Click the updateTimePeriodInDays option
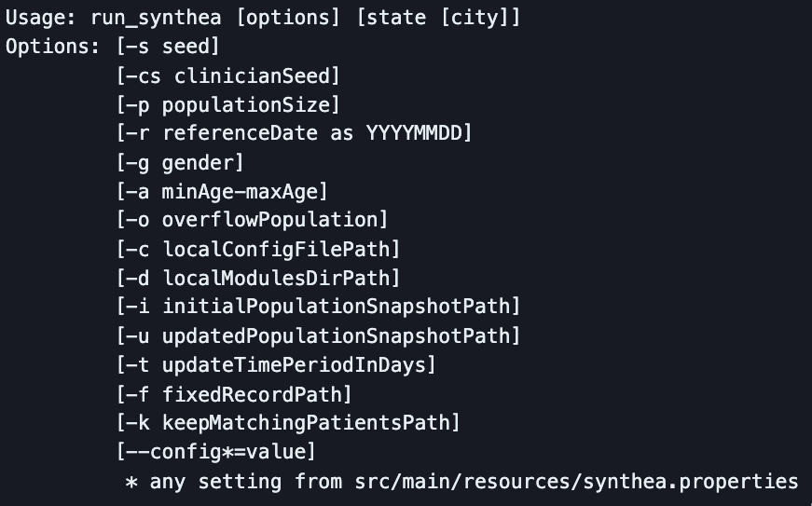This screenshot has width=812, height=506. click(x=294, y=365)
